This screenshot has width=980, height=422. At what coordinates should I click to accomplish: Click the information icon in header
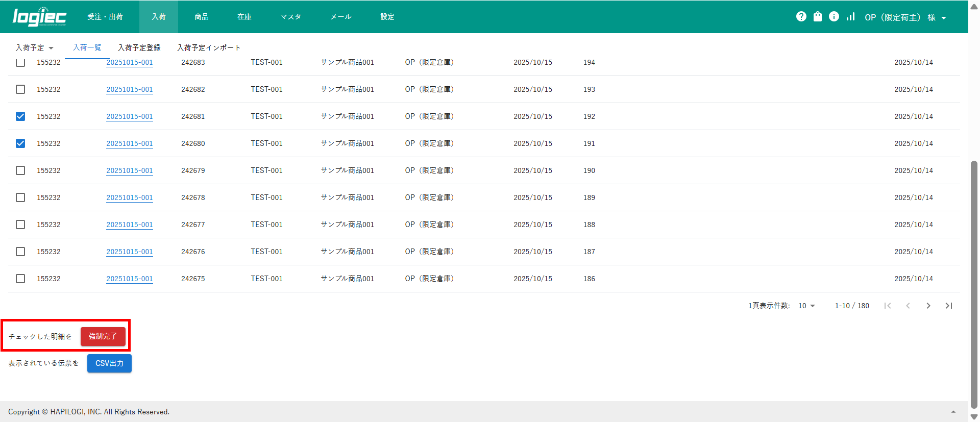pyautogui.click(x=834, y=17)
